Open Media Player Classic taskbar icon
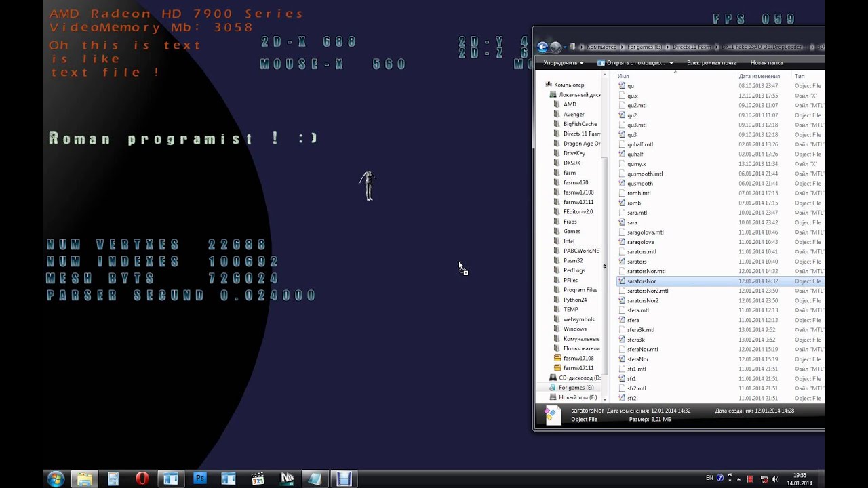The width and height of the screenshot is (868, 488). [258, 479]
